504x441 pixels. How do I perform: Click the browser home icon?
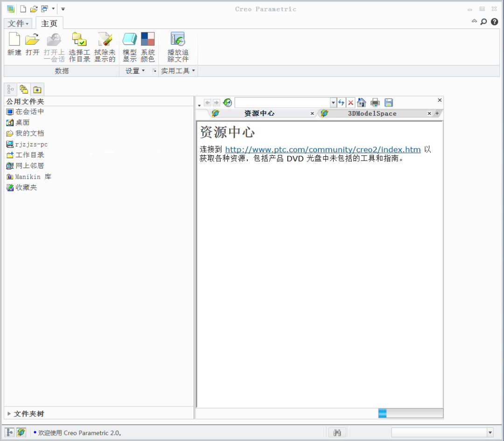[362, 103]
